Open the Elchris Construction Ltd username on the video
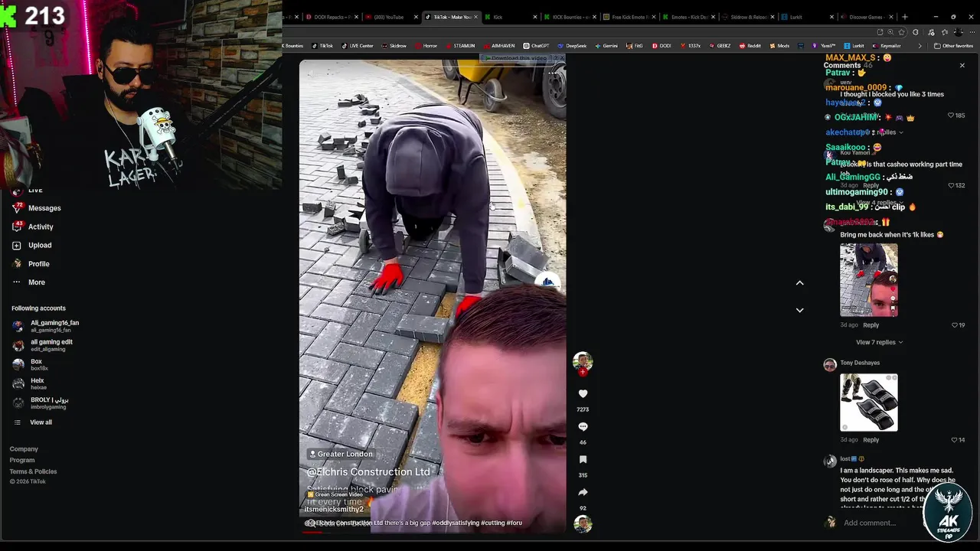Image resolution: width=980 pixels, height=551 pixels. pyautogui.click(x=369, y=472)
